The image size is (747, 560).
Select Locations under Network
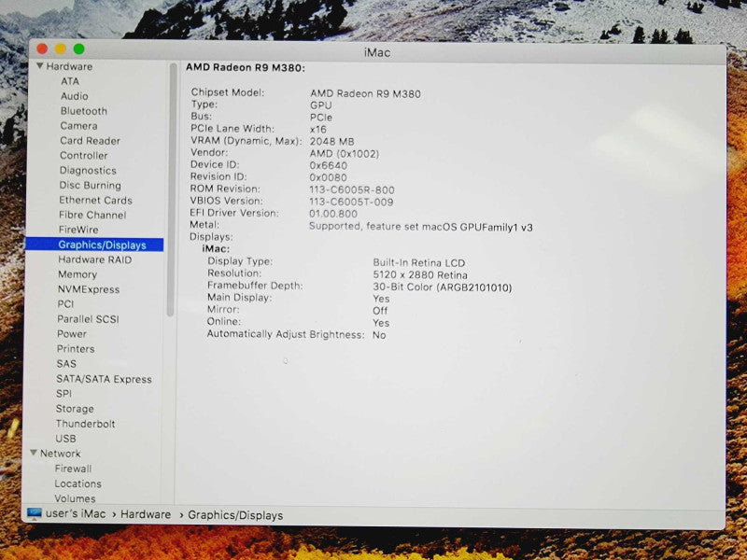click(x=78, y=483)
